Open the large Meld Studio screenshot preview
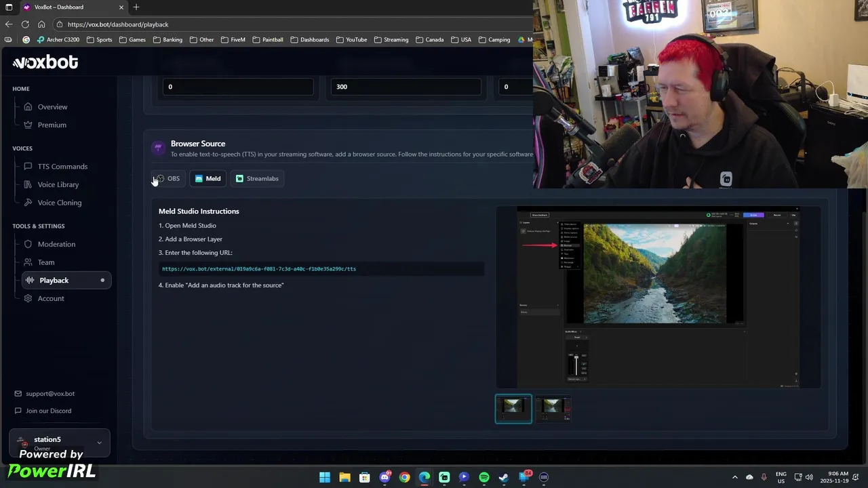This screenshot has height=488, width=868. click(x=658, y=298)
